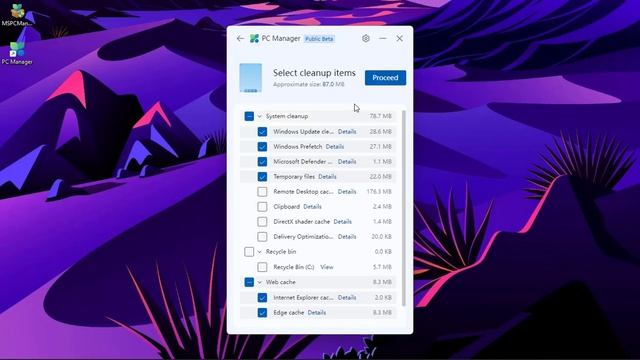Click the 'Web cache' label
Image resolution: width=640 pixels, height=360 pixels.
pyautogui.click(x=281, y=282)
